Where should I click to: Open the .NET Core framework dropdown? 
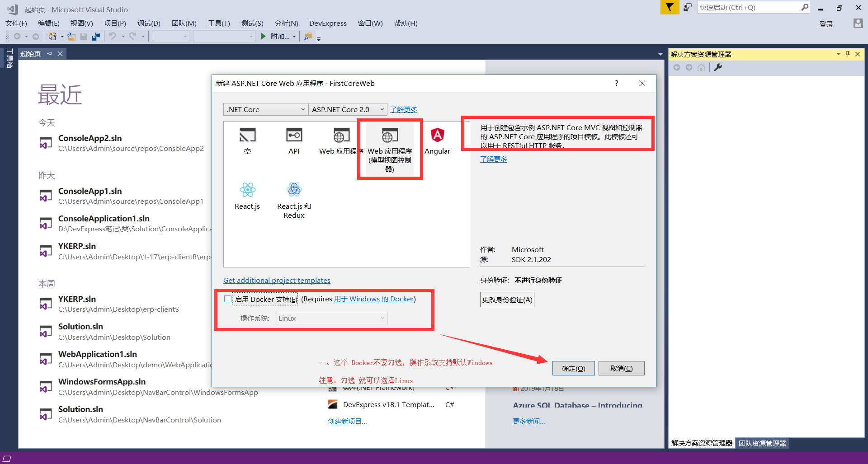[265, 109]
